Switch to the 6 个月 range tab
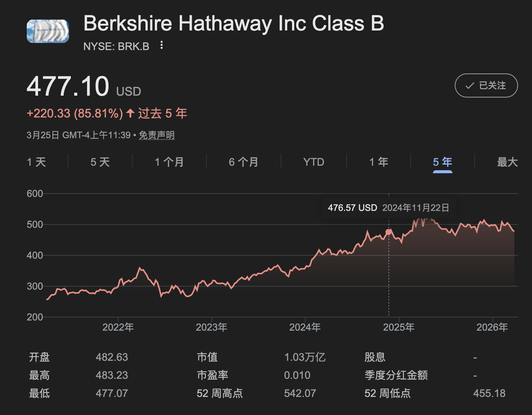The width and height of the screenshot is (532, 415). [x=243, y=162]
